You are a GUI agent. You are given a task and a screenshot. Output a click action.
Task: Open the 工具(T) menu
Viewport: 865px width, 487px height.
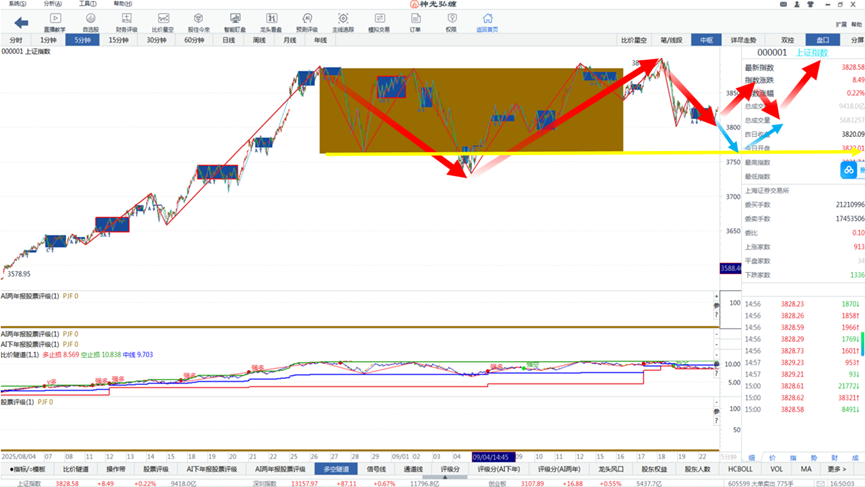point(87,4)
